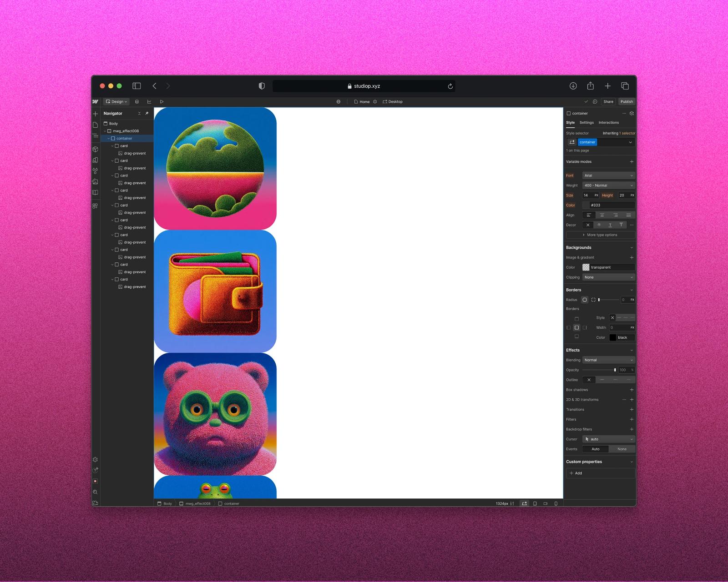Open the CMS database icon in top bar
Screen dimensions: 728x582
click(x=137, y=101)
